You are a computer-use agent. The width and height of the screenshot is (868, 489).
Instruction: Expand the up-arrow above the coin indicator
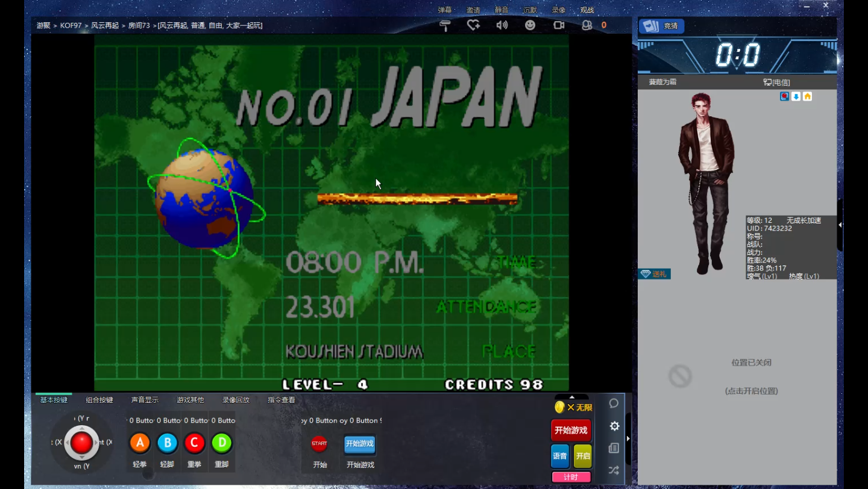click(571, 397)
